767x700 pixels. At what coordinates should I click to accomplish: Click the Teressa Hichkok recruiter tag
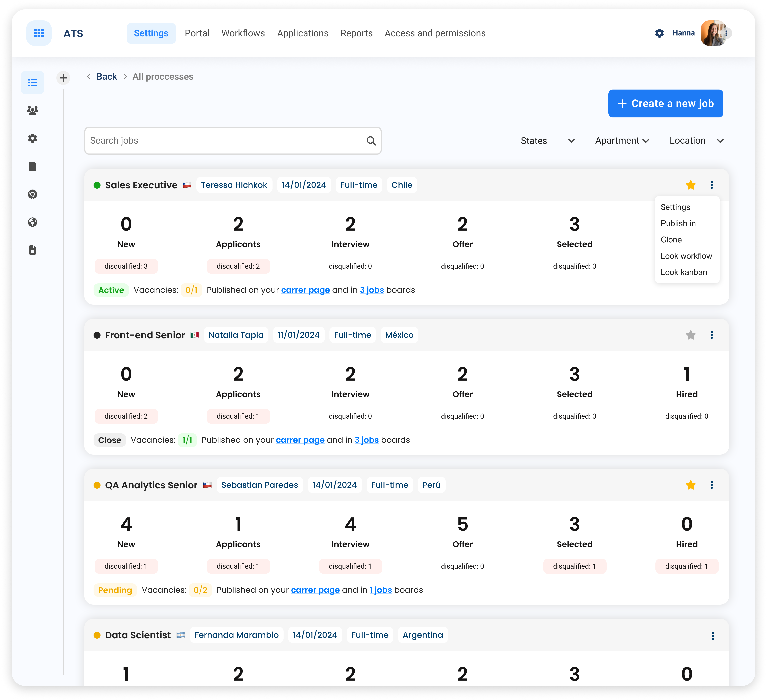pos(234,185)
